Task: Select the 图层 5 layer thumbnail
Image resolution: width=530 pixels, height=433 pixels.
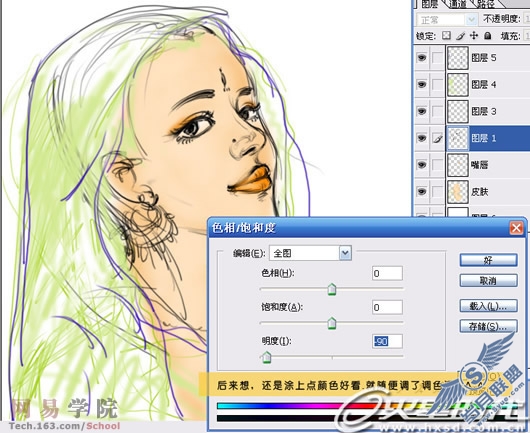Action: pos(458,58)
